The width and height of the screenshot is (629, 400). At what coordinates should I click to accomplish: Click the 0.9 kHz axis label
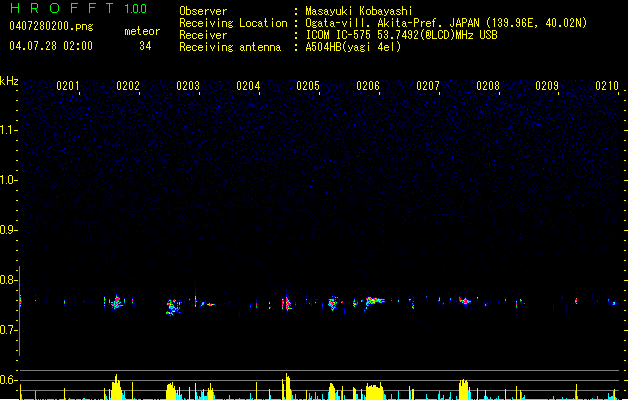(x=9, y=230)
